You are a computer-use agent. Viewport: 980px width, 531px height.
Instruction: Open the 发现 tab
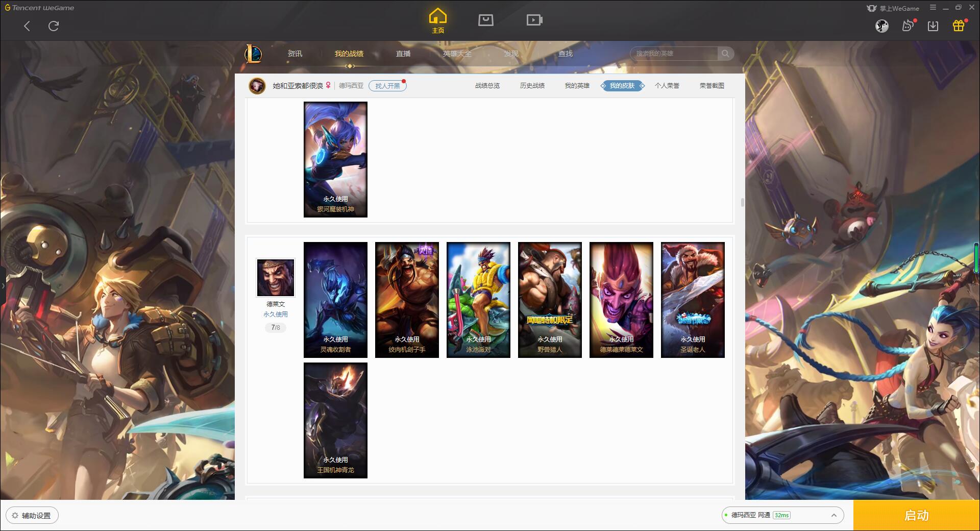[511, 54]
